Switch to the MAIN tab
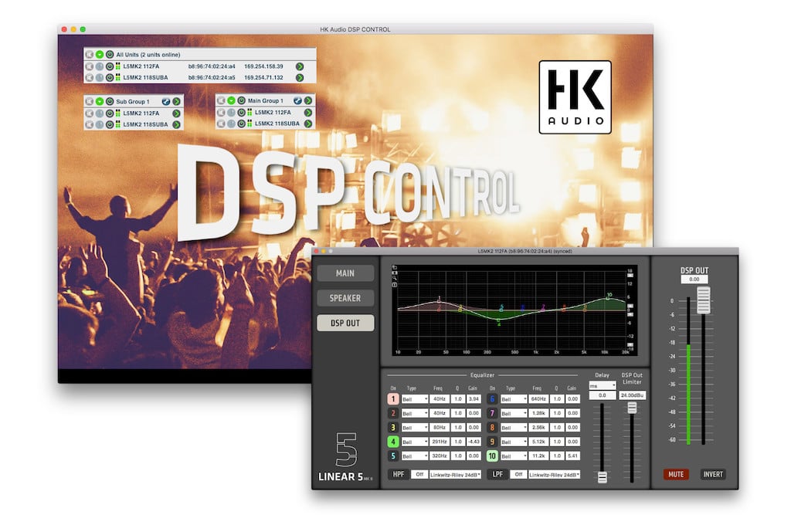791x532 pixels. (345, 273)
